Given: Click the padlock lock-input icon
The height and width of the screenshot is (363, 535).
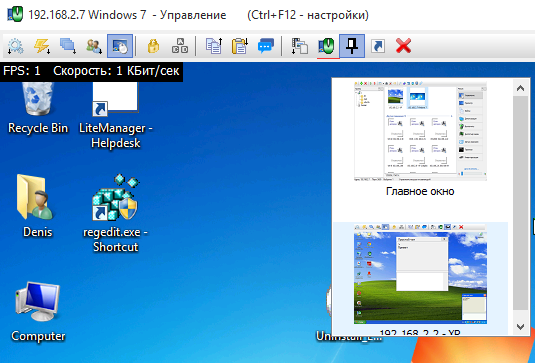Looking at the screenshot, I should coord(153,46).
